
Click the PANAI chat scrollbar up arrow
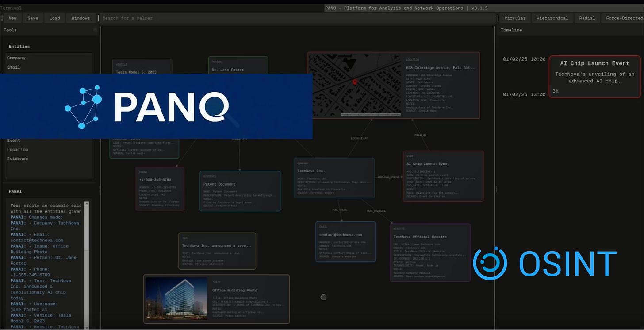[x=87, y=204]
